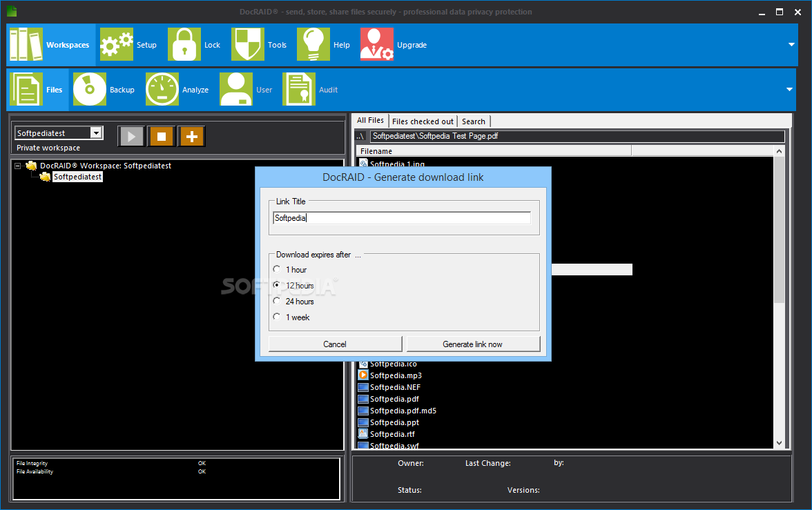This screenshot has height=510, width=812.
Task: Click the Softpedia.rtf file icon
Action: (363, 434)
